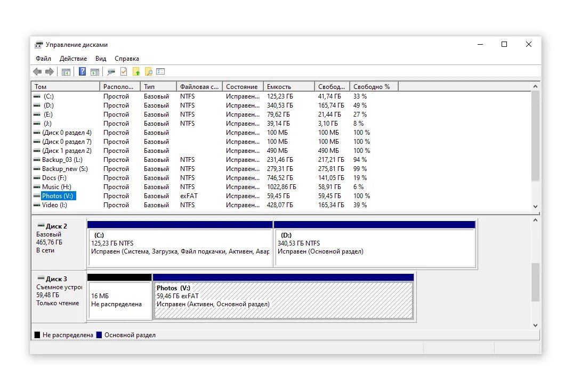Click the drive icon beside Docs (F:)

(37, 178)
